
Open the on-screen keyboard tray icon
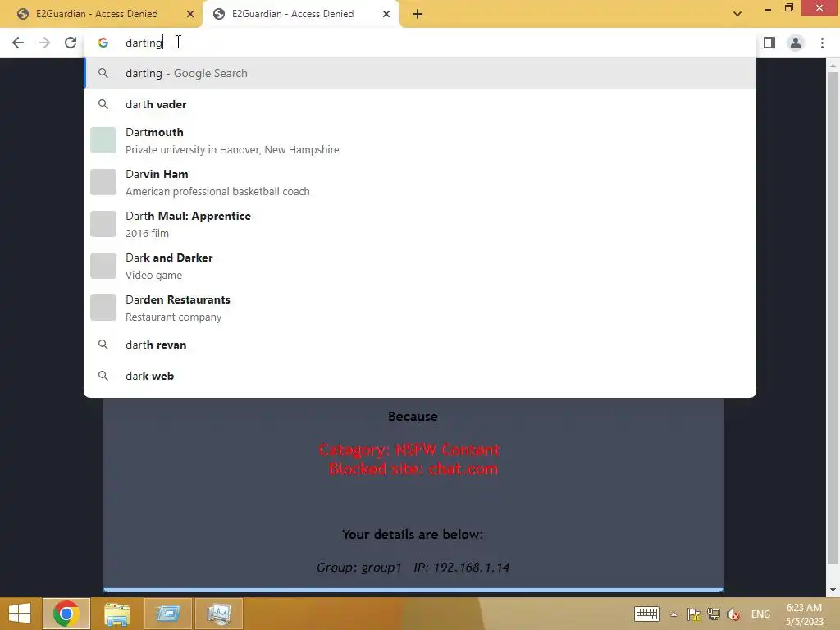[x=646, y=614]
